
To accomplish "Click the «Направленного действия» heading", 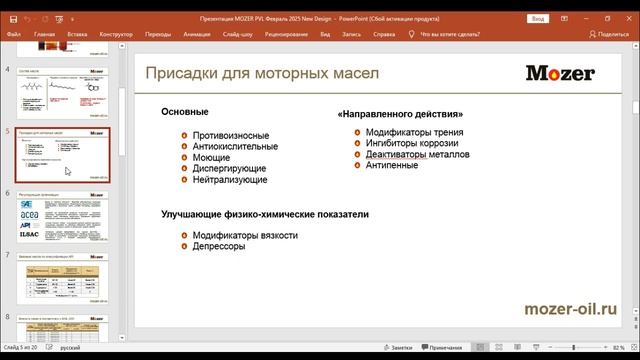I will (x=400, y=114).
